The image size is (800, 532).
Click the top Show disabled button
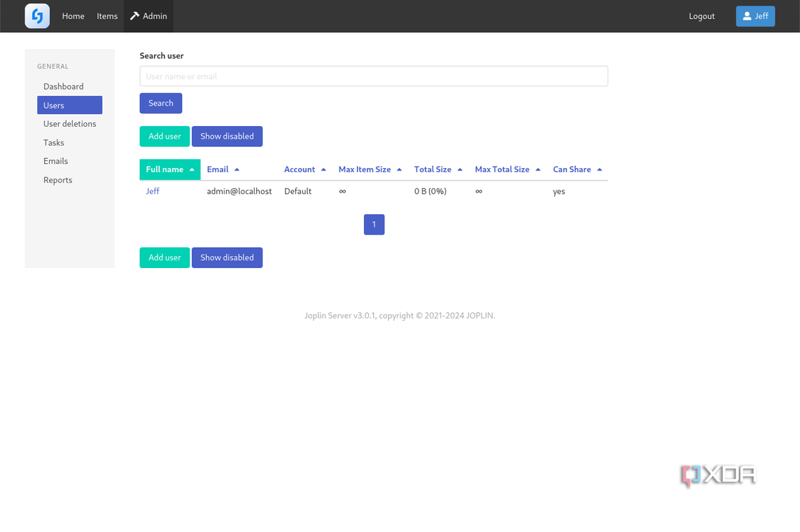(x=227, y=136)
